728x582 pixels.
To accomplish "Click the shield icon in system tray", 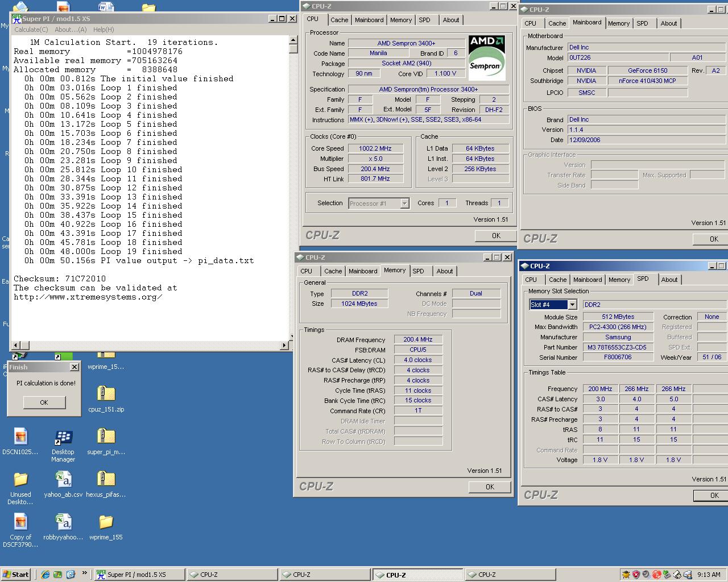I will pos(636,575).
